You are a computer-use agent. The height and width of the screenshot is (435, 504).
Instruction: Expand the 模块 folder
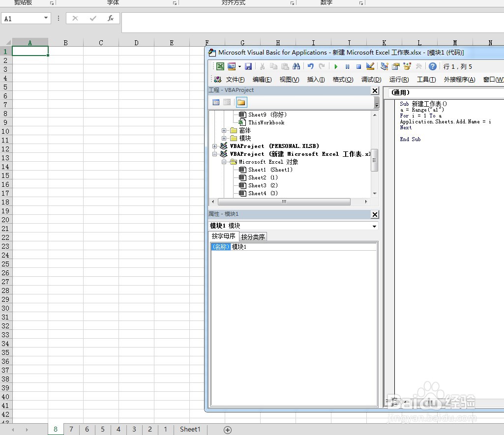[224, 139]
